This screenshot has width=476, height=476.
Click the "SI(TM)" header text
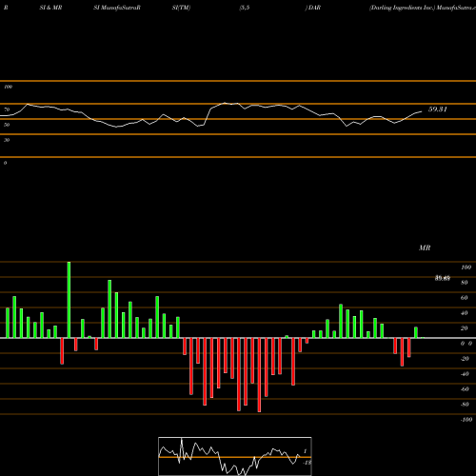pyautogui.click(x=181, y=8)
